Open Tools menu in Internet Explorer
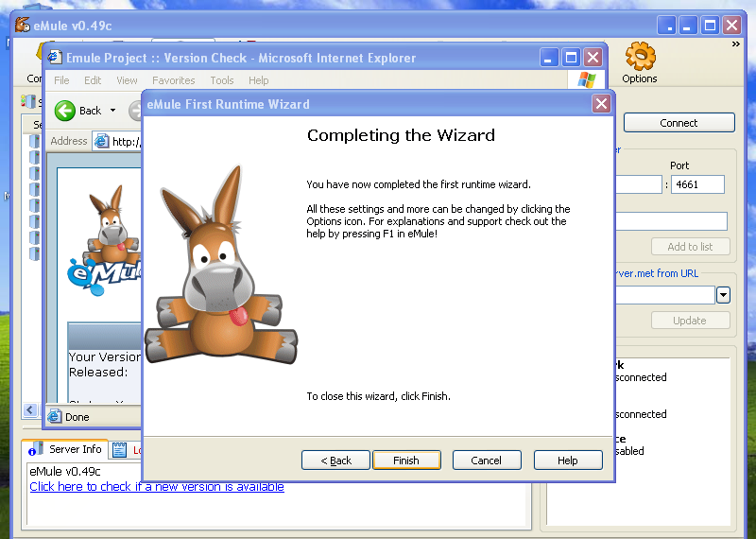 coord(222,80)
